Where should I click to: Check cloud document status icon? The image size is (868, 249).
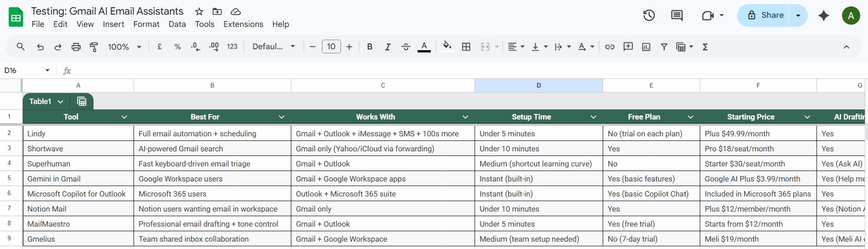236,11
